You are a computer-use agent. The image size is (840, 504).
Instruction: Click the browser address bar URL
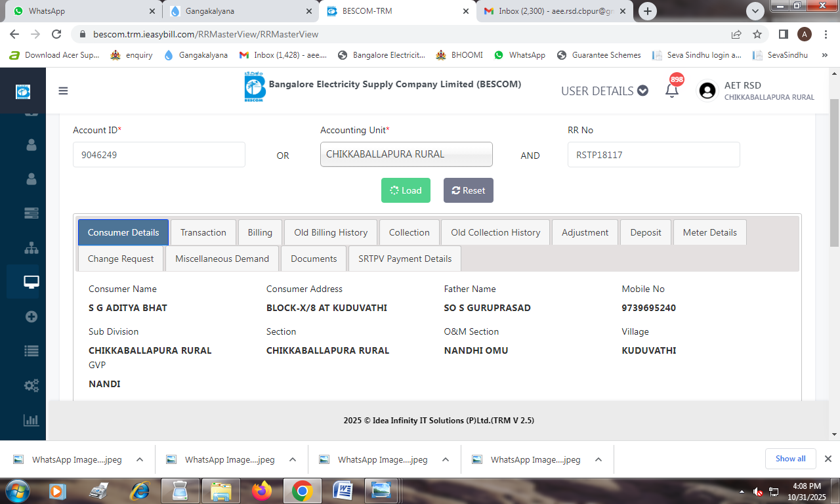pyautogui.click(x=206, y=34)
